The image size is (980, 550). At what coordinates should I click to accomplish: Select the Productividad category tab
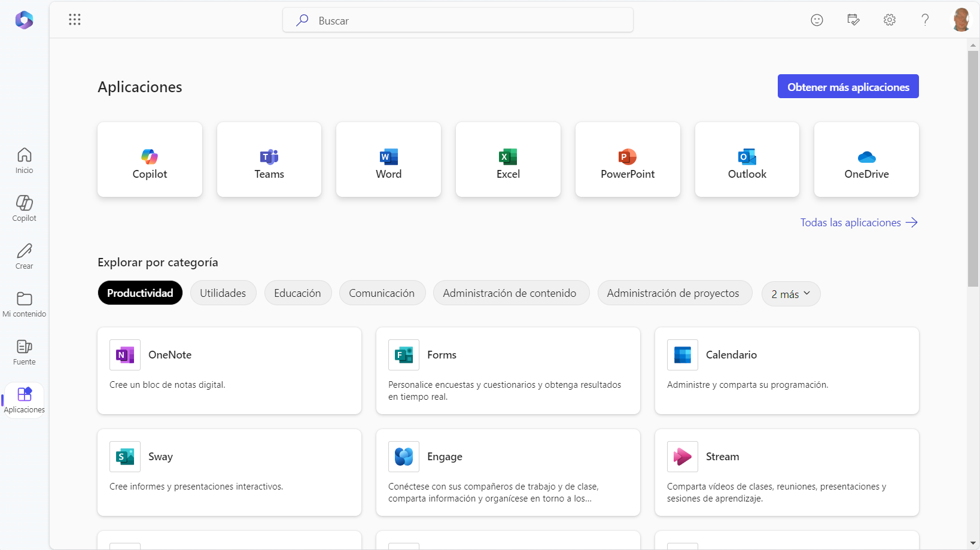click(140, 293)
